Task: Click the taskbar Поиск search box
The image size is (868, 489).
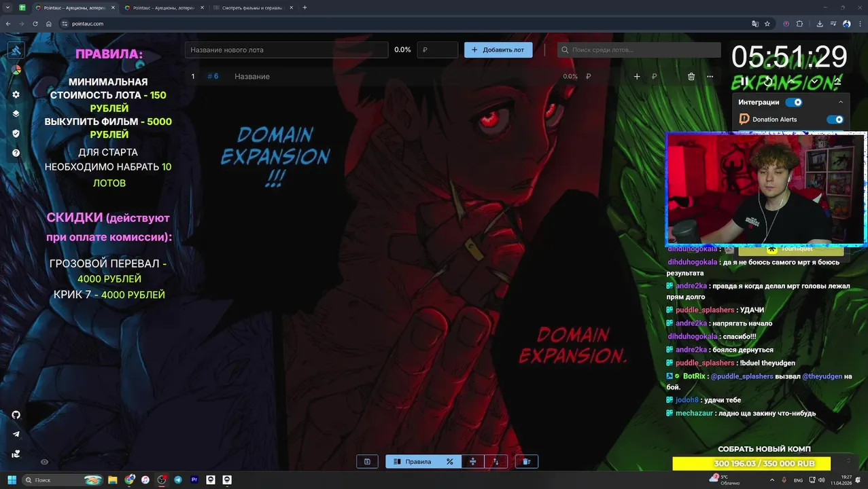Action: pos(63,479)
